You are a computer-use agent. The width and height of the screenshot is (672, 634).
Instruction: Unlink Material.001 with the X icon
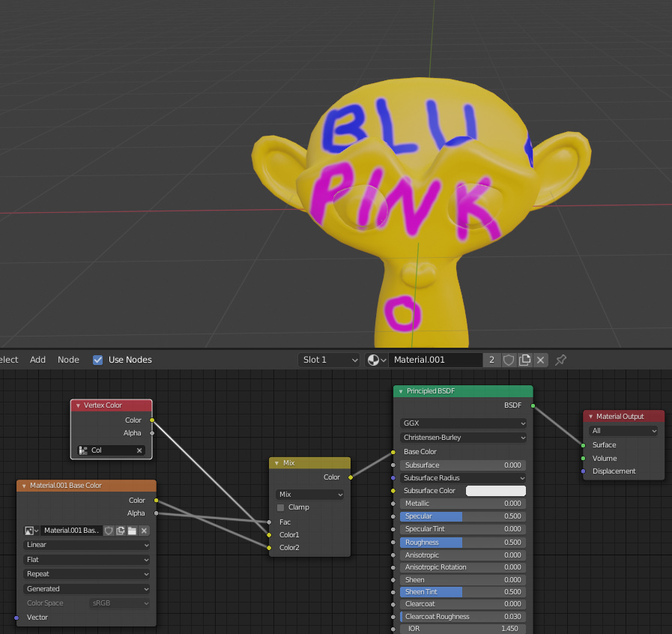click(x=541, y=360)
